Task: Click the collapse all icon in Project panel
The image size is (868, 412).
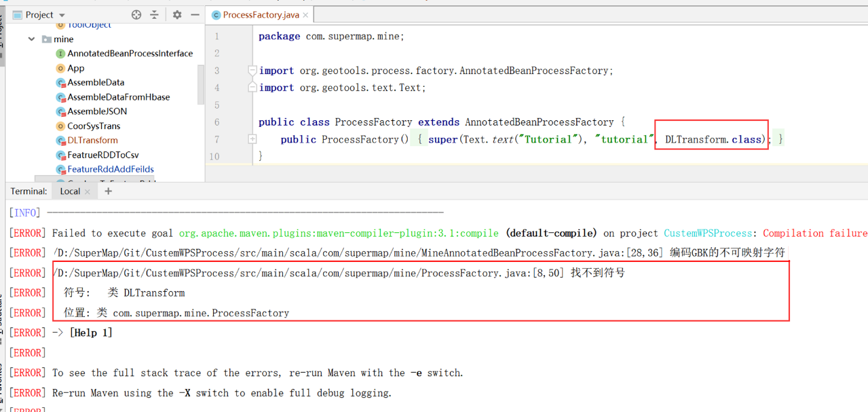Action: 155,14
